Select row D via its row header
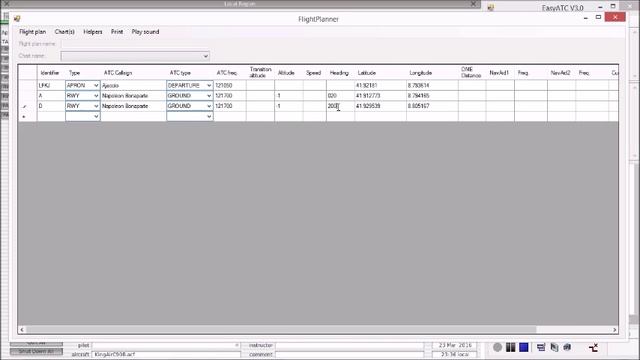The width and height of the screenshot is (640, 360). (27, 106)
